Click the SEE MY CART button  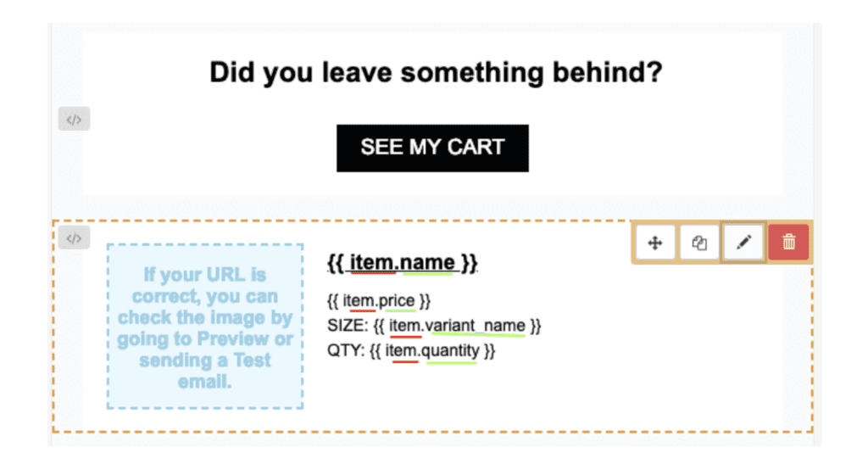432,148
